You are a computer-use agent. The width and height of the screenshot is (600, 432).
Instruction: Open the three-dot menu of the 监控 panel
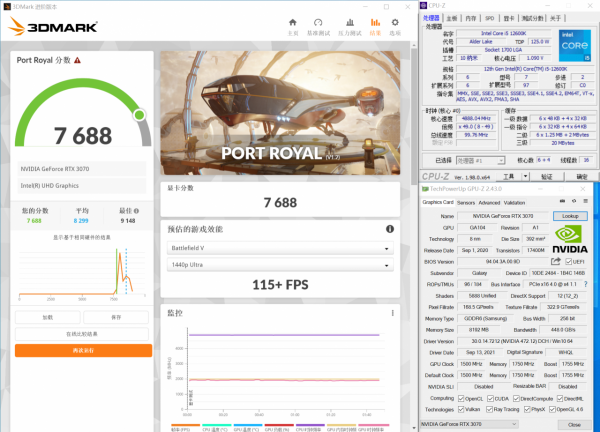[393, 313]
